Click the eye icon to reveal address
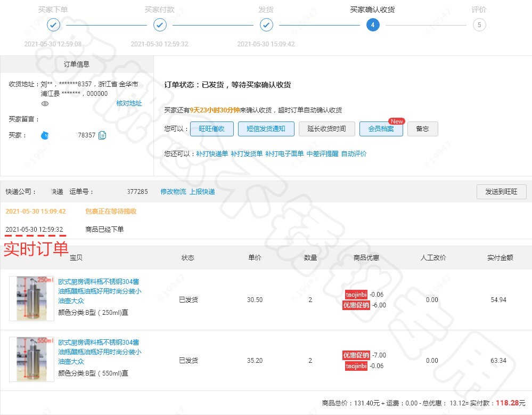 point(45,103)
